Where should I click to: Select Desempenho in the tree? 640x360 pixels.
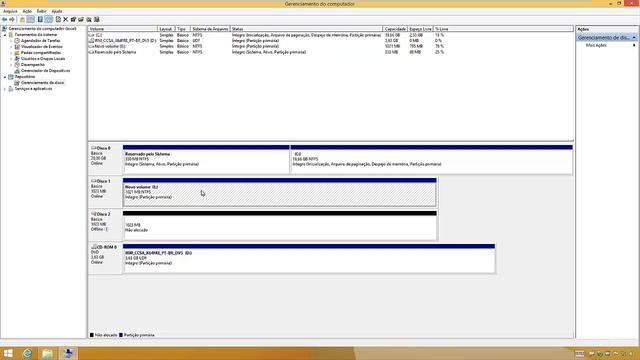click(33, 64)
